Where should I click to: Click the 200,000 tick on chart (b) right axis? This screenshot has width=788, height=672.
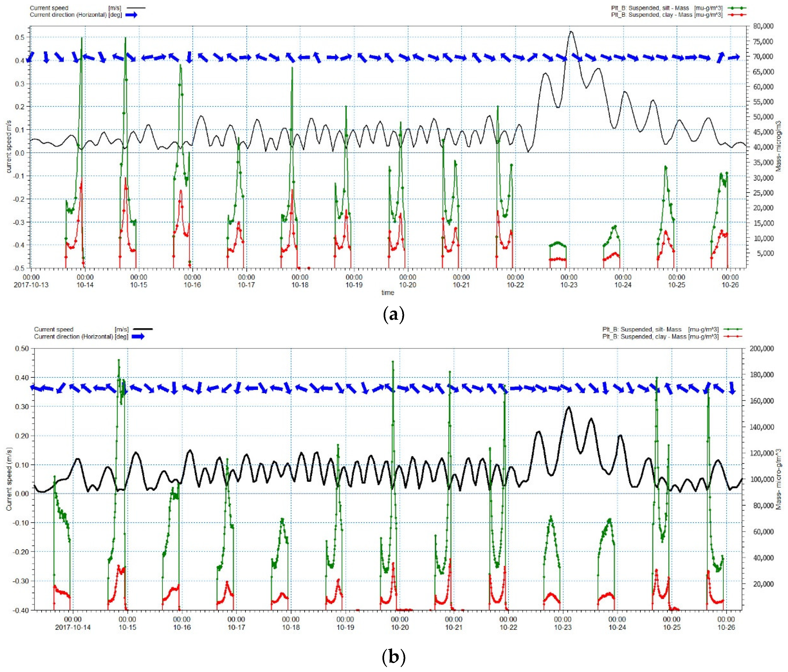click(x=761, y=348)
